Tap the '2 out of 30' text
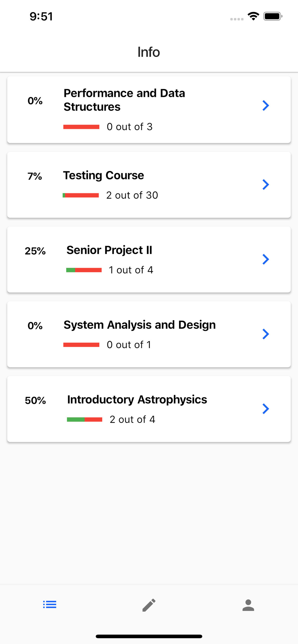This screenshot has width=298, height=644. (132, 195)
